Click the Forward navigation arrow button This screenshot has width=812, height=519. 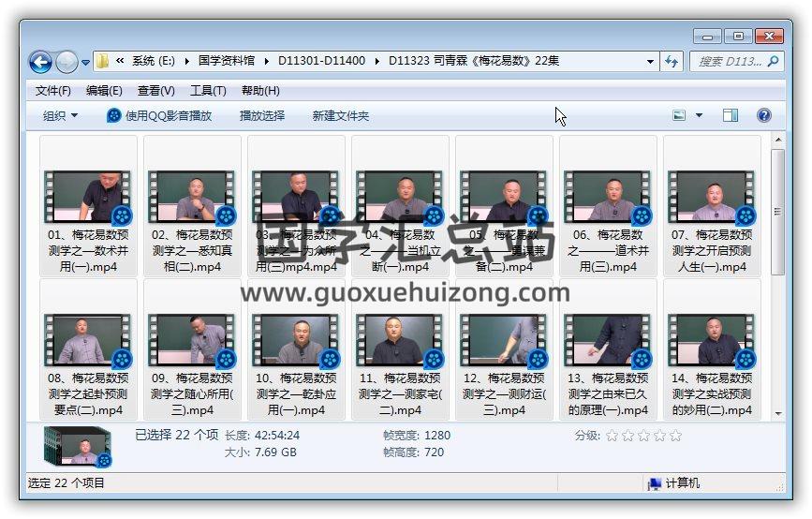pyautogui.click(x=66, y=62)
